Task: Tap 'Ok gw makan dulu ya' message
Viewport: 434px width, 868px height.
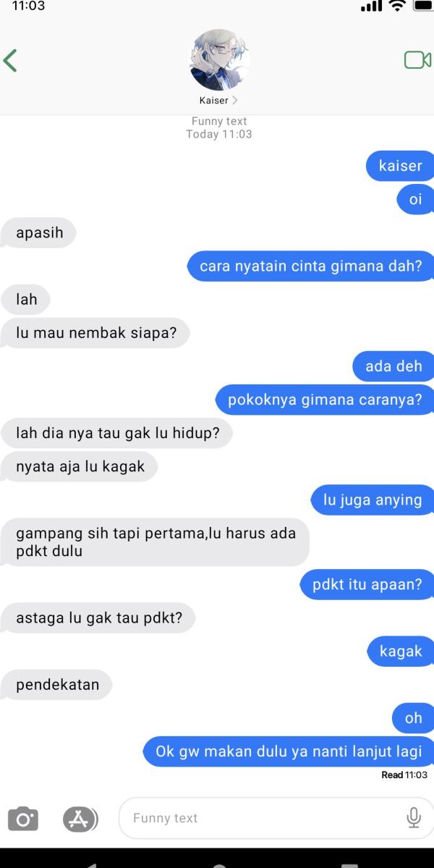Action: tap(289, 751)
